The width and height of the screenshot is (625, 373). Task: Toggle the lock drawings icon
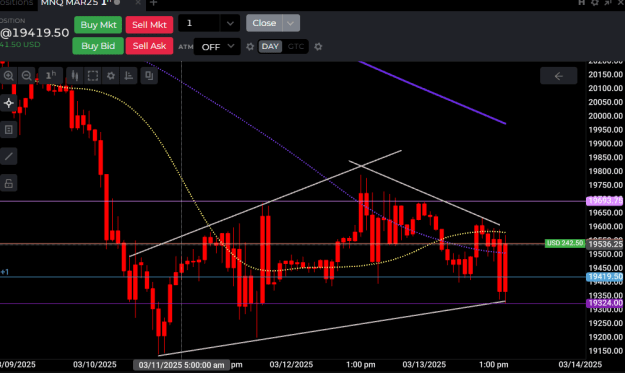[9, 183]
